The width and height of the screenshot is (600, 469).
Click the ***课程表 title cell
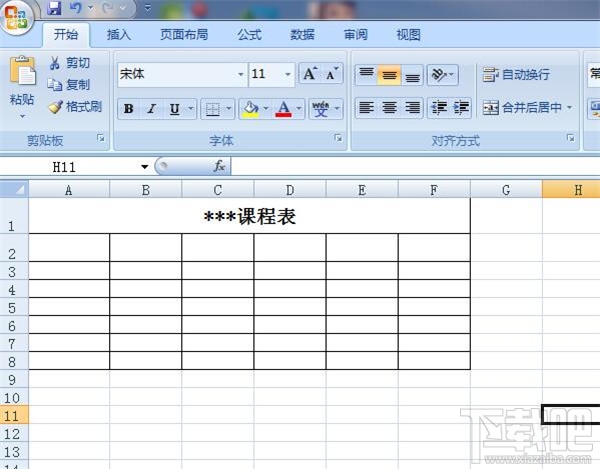(x=249, y=216)
